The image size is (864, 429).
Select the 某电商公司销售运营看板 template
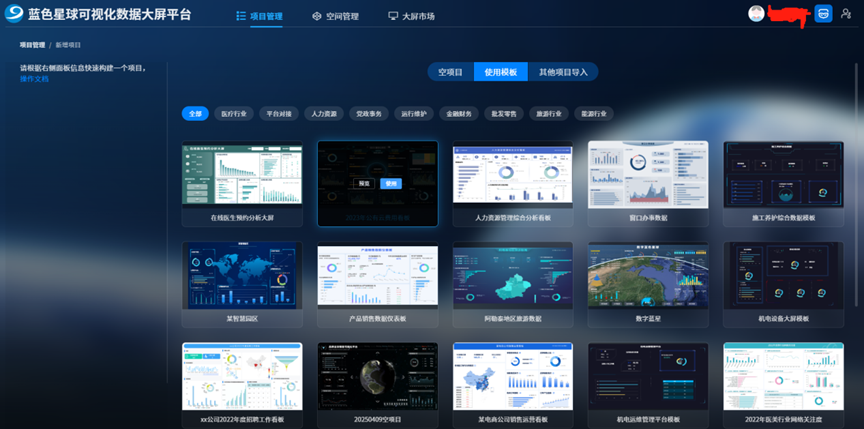512,385
